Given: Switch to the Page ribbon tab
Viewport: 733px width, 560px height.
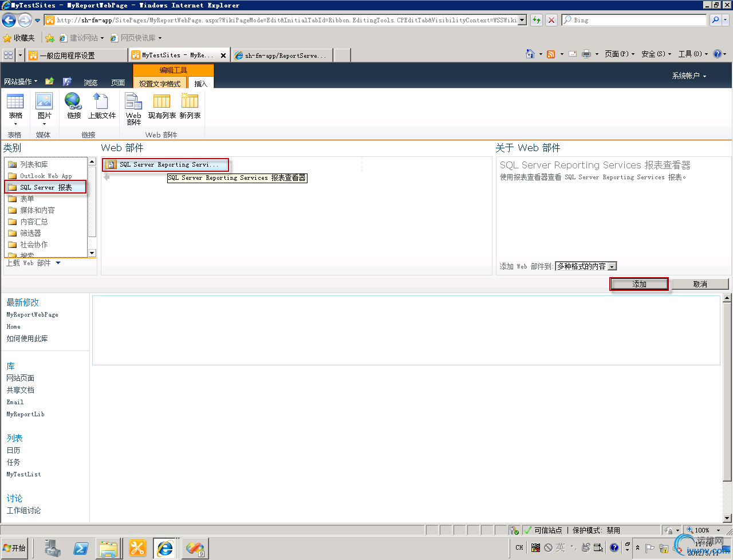Looking at the screenshot, I should [118, 82].
